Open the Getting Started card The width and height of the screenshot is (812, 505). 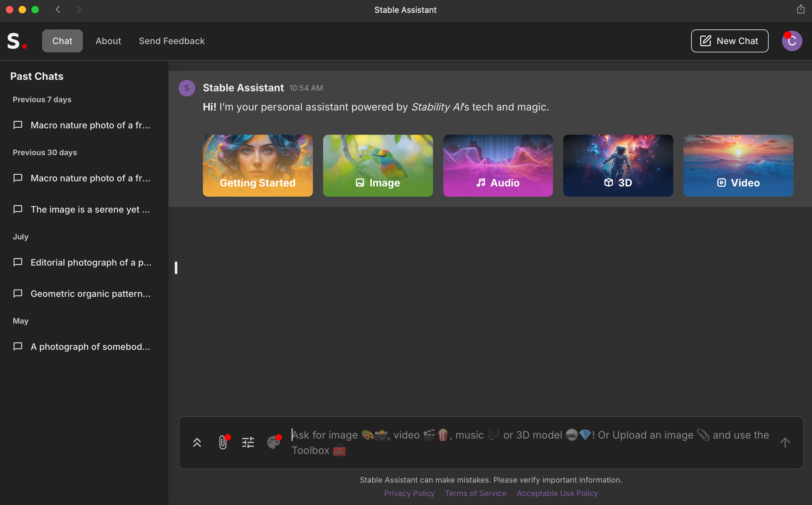point(257,165)
